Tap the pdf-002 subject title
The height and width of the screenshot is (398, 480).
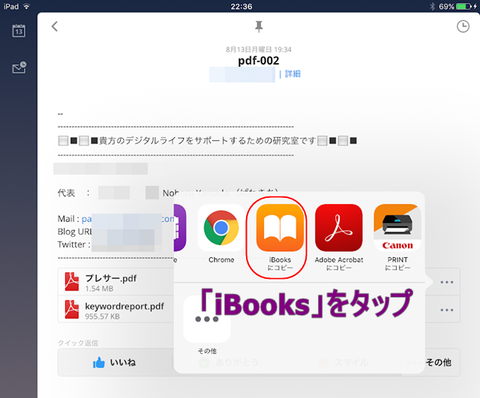(259, 61)
